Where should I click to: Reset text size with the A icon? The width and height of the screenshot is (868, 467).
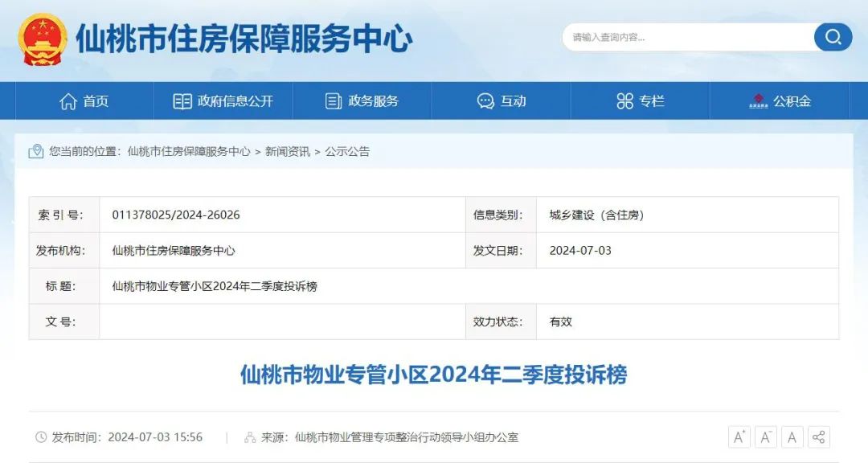coord(792,436)
